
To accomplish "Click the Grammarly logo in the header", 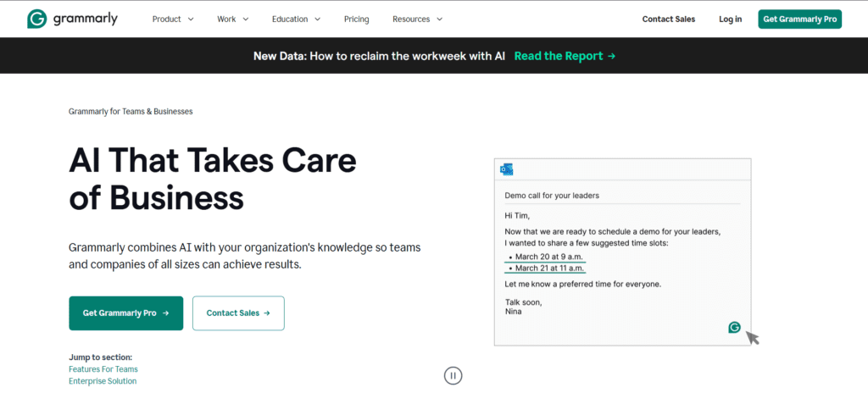I will [x=73, y=19].
